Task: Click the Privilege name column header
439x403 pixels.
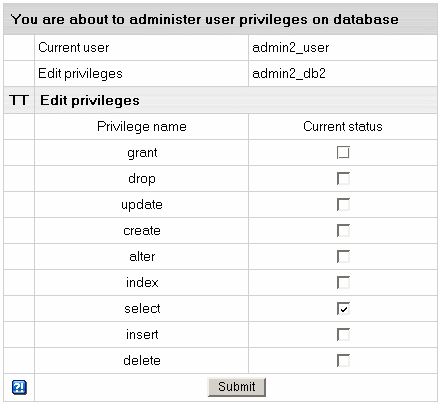Action: 142,127
